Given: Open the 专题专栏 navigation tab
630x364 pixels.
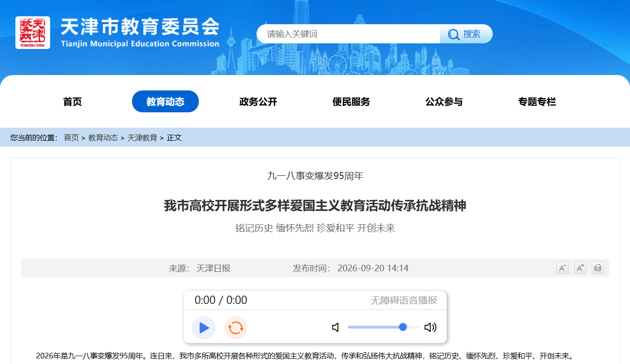Looking at the screenshot, I should click(537, 102).
